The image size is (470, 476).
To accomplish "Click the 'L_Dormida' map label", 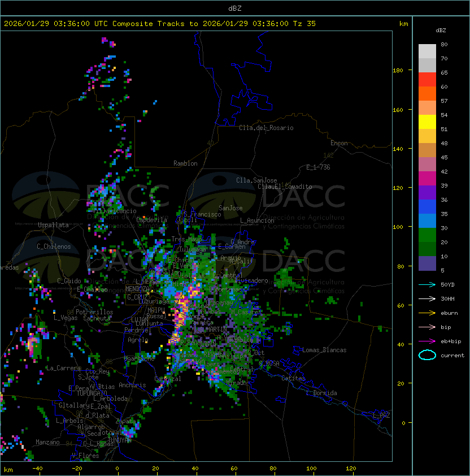I will click(x=321, y=393).
